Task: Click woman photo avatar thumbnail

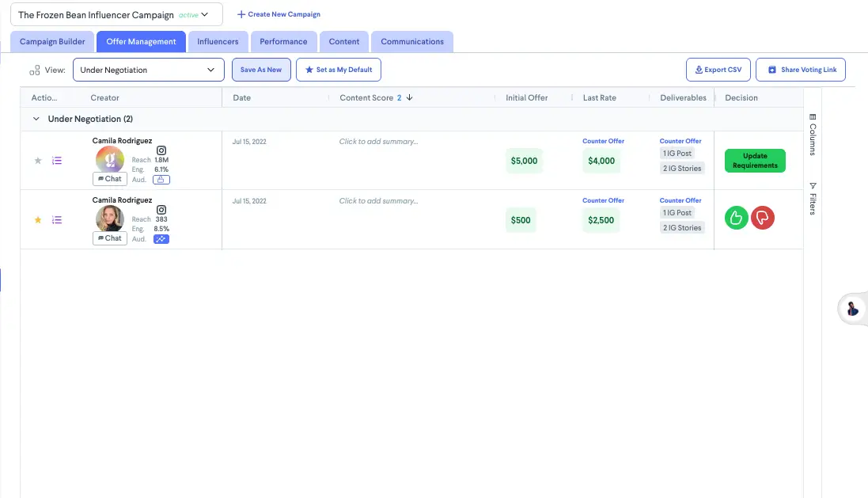Action: (110, 219)
